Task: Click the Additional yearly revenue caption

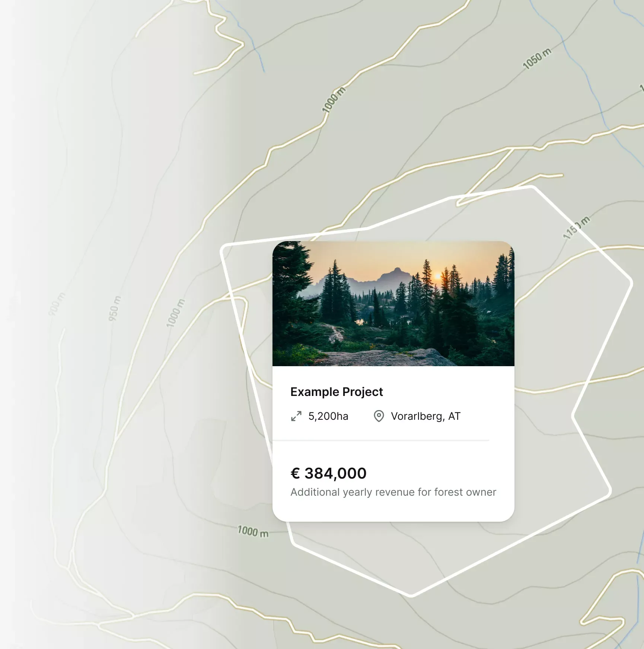Action: (x=393, y=492)
